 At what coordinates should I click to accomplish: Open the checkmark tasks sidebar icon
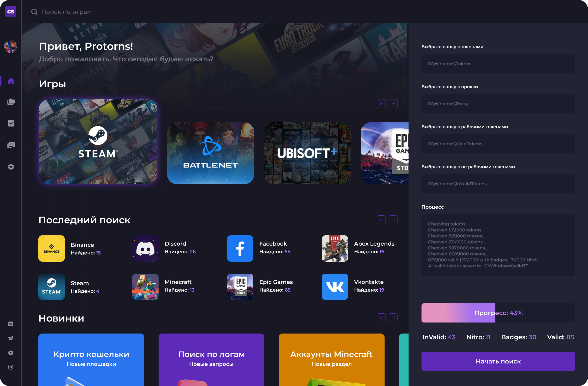(11, 123)
